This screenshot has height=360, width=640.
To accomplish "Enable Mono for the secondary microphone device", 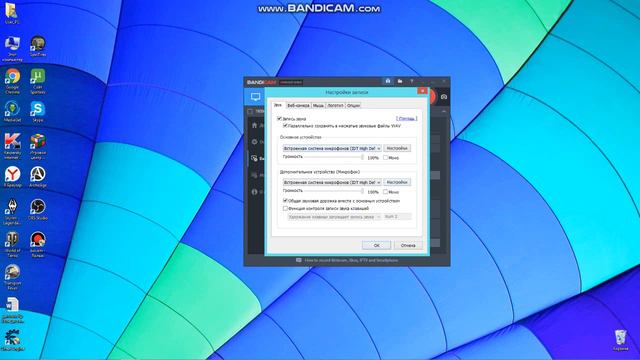I will coord(385,191).
